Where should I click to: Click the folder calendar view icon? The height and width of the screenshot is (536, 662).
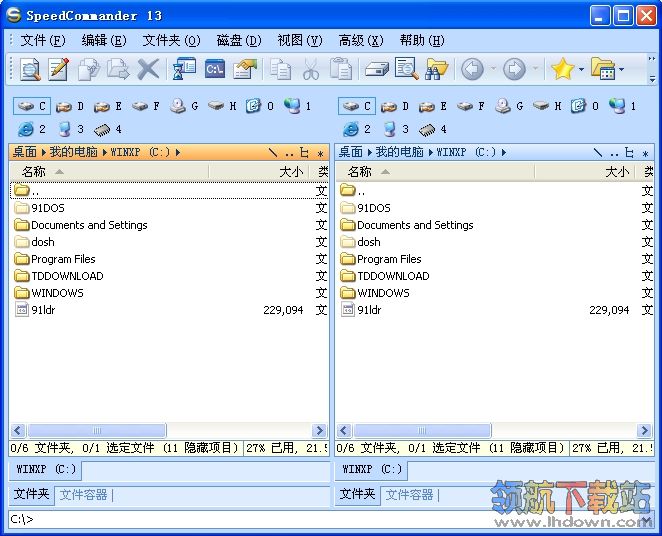click(603, 69)
